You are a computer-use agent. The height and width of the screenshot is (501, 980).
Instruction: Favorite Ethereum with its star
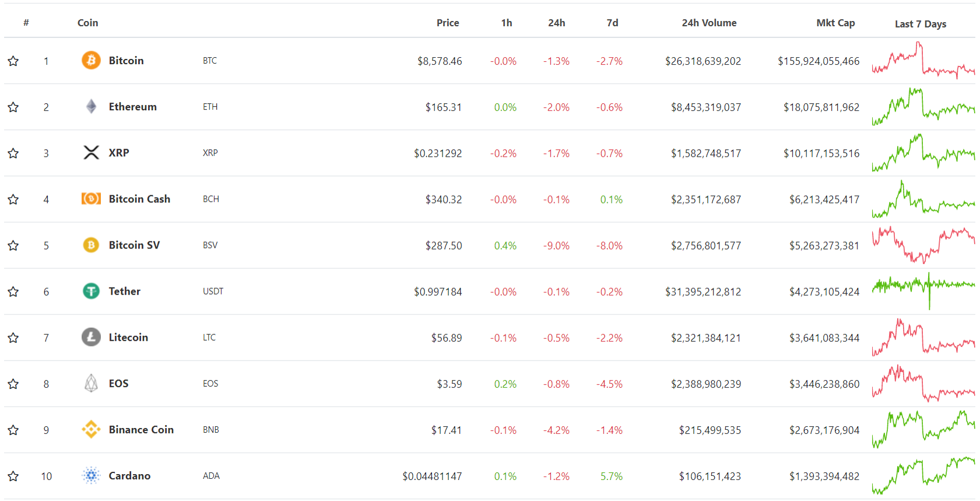tap(13, 107)
